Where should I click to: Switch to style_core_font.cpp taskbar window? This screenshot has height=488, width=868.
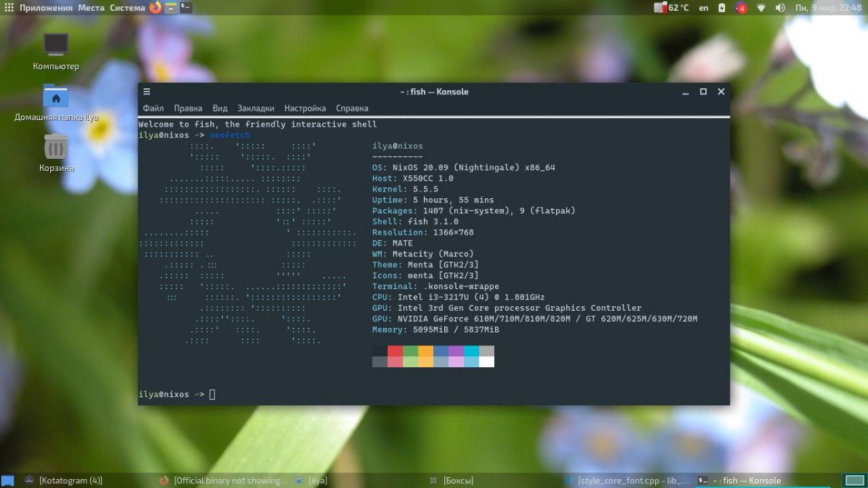(627, 481)
